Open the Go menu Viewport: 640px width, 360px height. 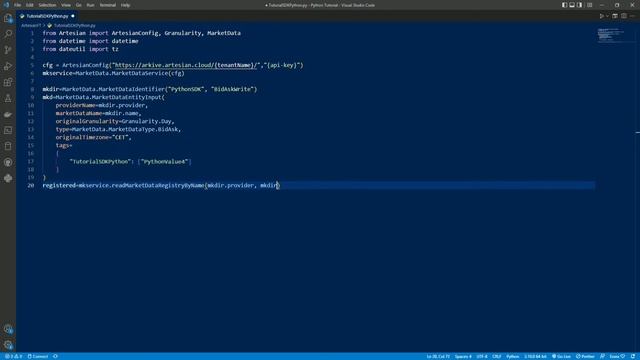pyautogui.click(x=78, y=5)
